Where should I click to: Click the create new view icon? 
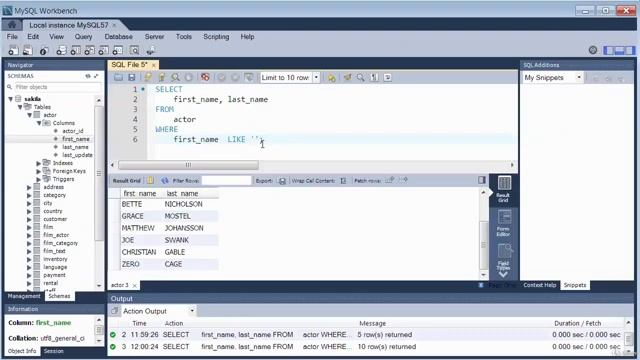[x=89, y=51]
